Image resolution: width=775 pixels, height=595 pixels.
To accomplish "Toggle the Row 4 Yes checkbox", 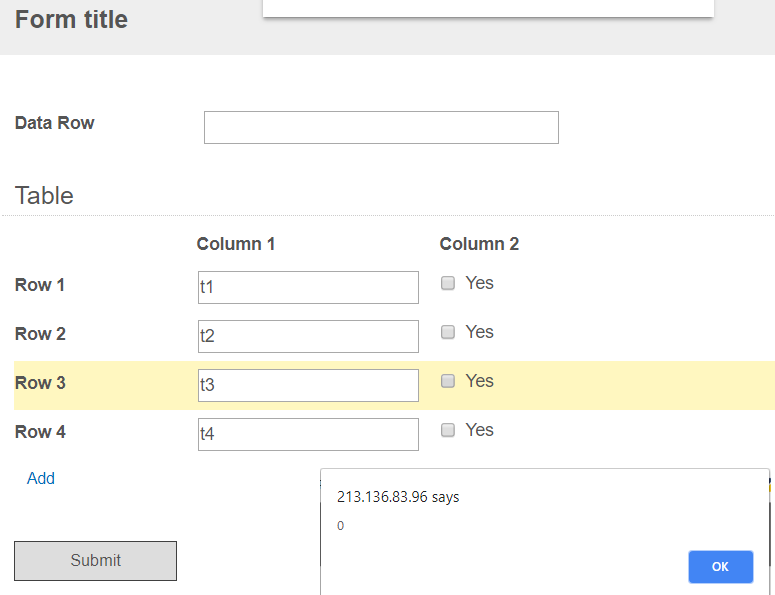I will point(448,430).
